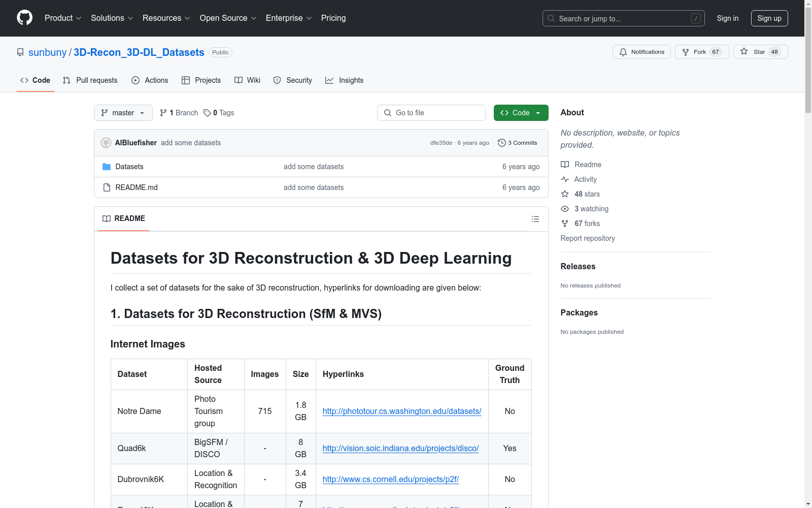Expand the Product menu
This screenshot has width=812, height=508.
(x=63, y=18)
